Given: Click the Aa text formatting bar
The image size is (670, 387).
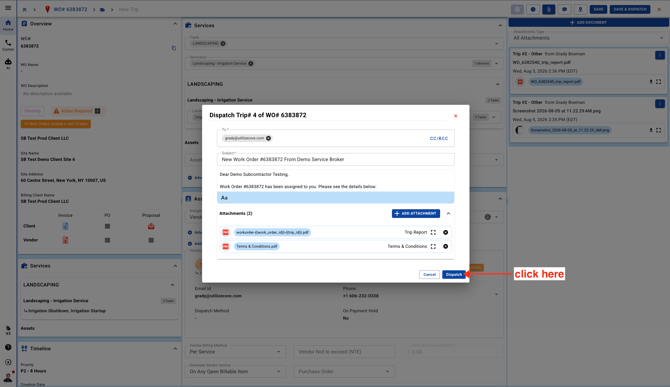Looking at the screenshot, I should 335,198.
